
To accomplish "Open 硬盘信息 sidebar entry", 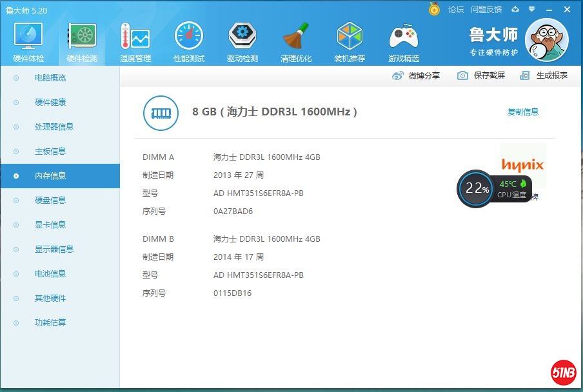I will click(x=50, y=201).
